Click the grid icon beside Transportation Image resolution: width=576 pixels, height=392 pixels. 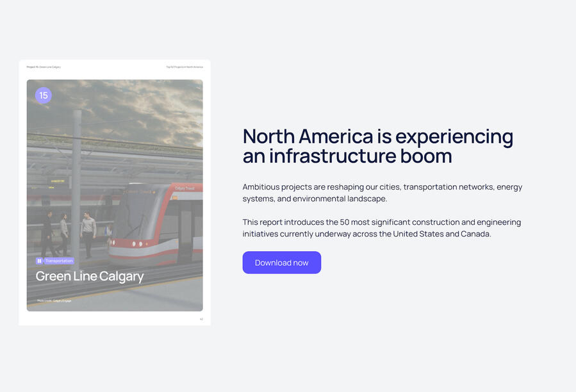(39, 261)
